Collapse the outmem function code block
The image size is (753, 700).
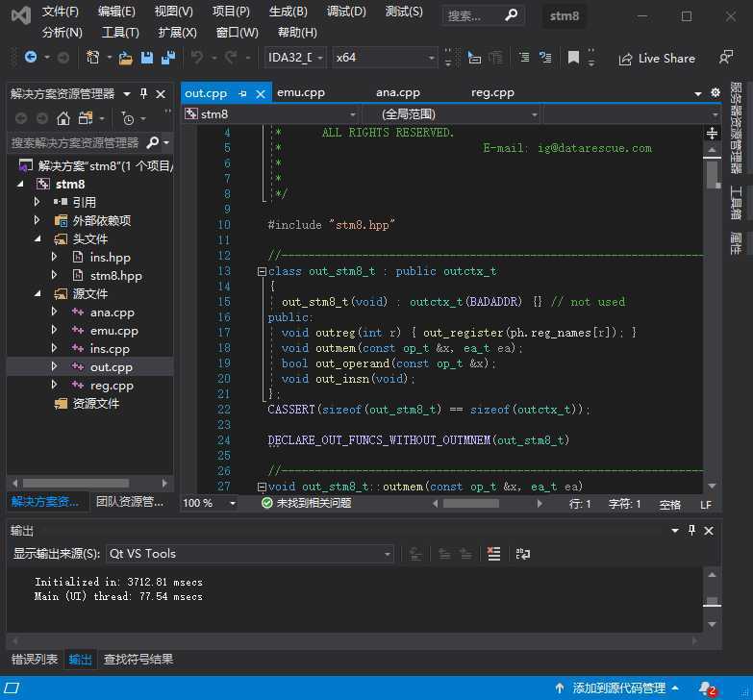coord(262,487)
